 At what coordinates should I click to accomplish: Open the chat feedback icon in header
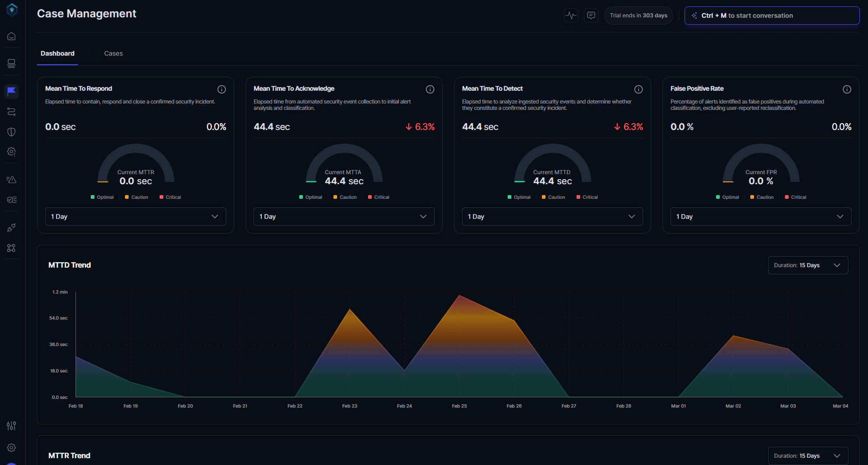[x=591, y=15]
